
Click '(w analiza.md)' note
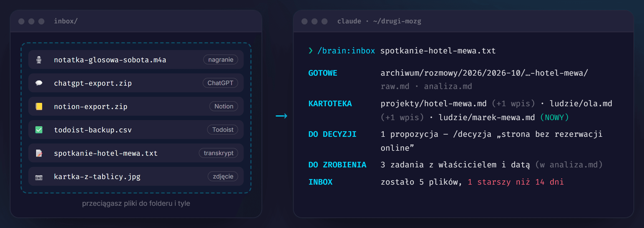(x=569, y=165)
